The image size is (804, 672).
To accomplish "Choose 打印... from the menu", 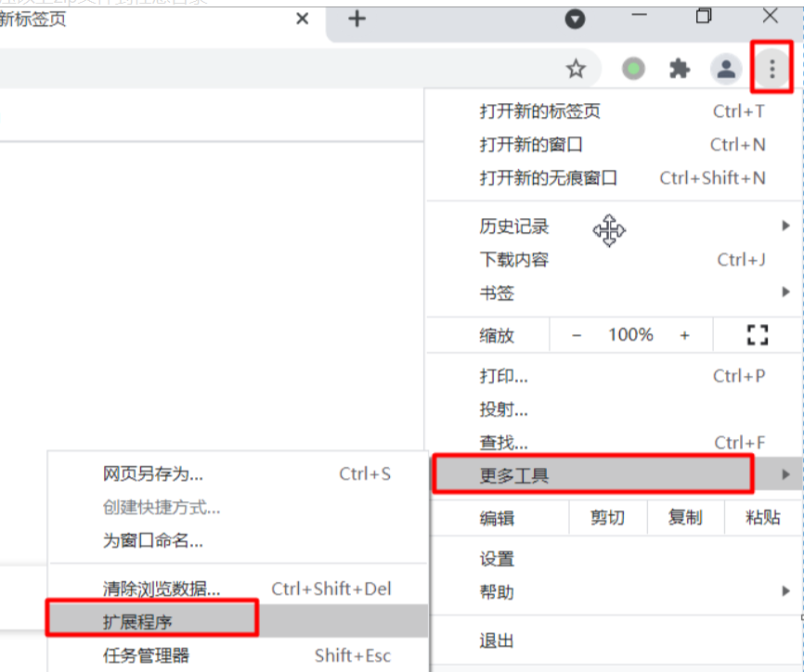I will point(615,376).
